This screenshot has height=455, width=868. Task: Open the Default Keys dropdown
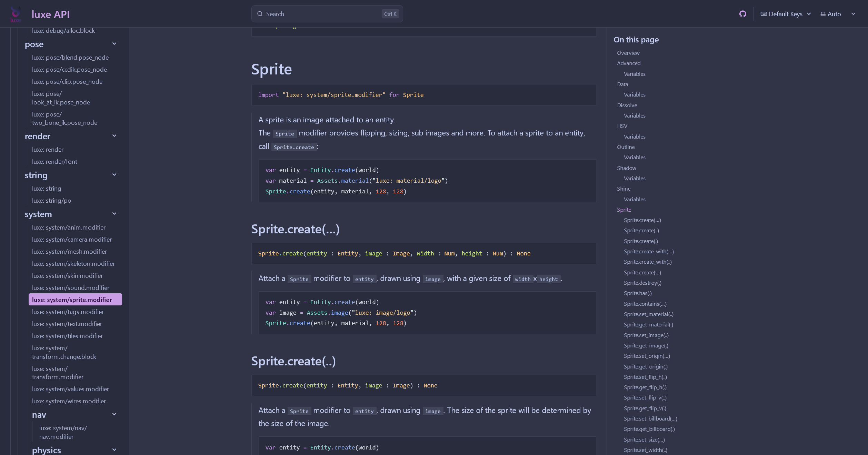[786, 14]
